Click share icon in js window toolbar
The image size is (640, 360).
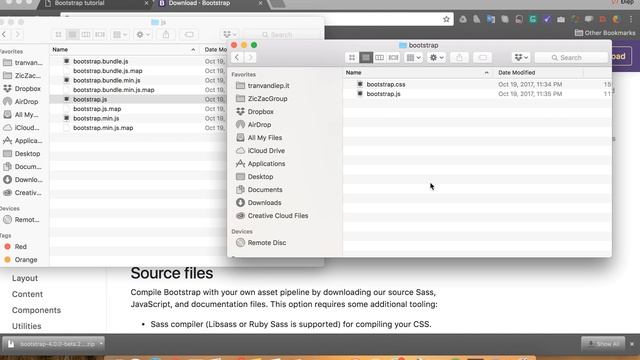click(166, 35)
